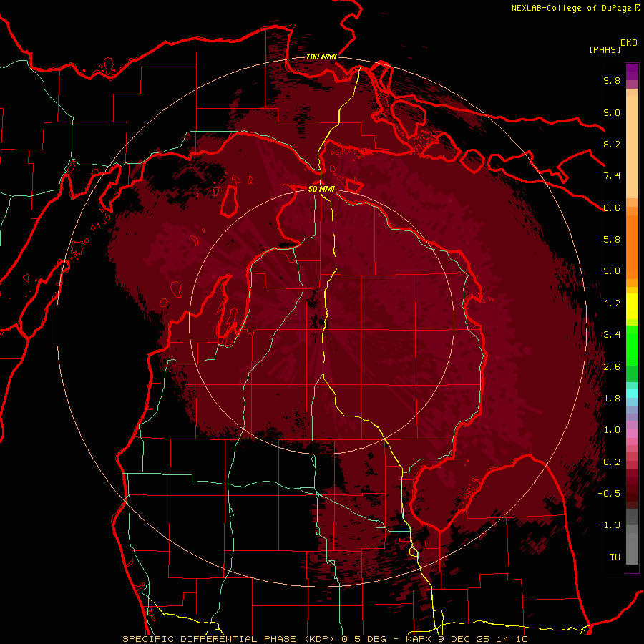Image resolution: width=644 pixels, height=644 pixels.
Task: Click the 0.2 scale value label
Action: [x=612, y=462]
